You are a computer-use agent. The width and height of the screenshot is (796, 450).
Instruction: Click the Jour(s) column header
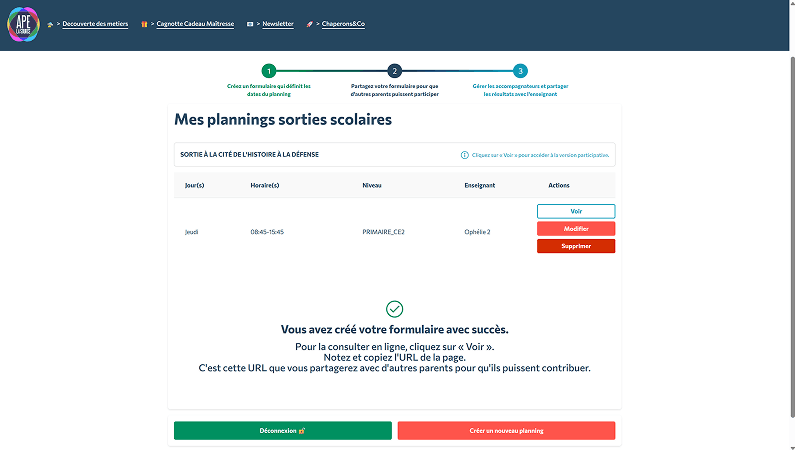[194, 185]
